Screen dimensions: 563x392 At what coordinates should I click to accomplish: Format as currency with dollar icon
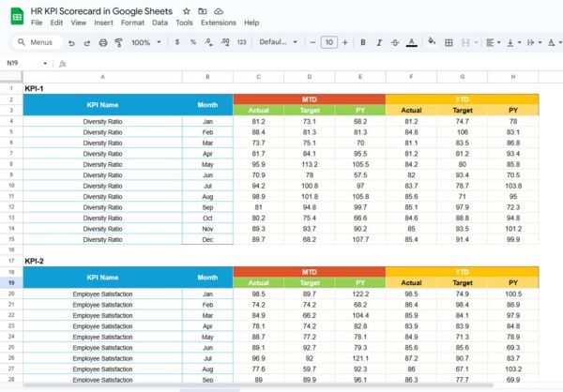tap(177, 42)
